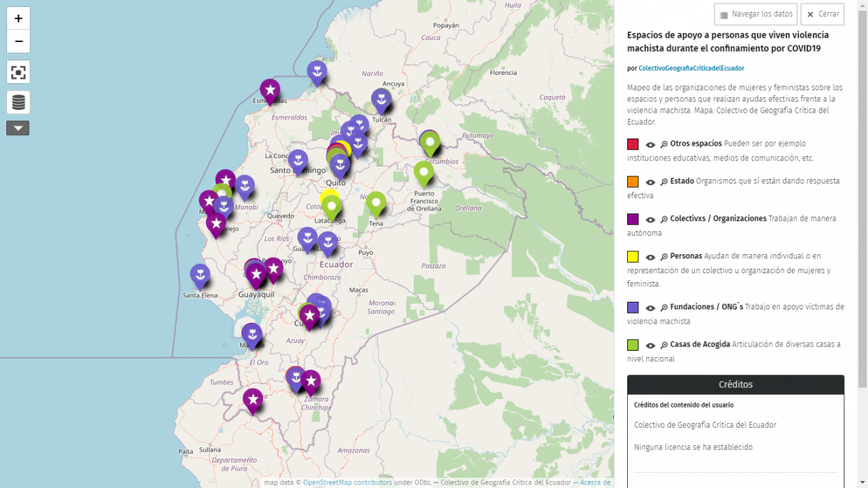
Task: Close the info panel with Cerrar
Action: pyautogui.click(x=822, y=14)
